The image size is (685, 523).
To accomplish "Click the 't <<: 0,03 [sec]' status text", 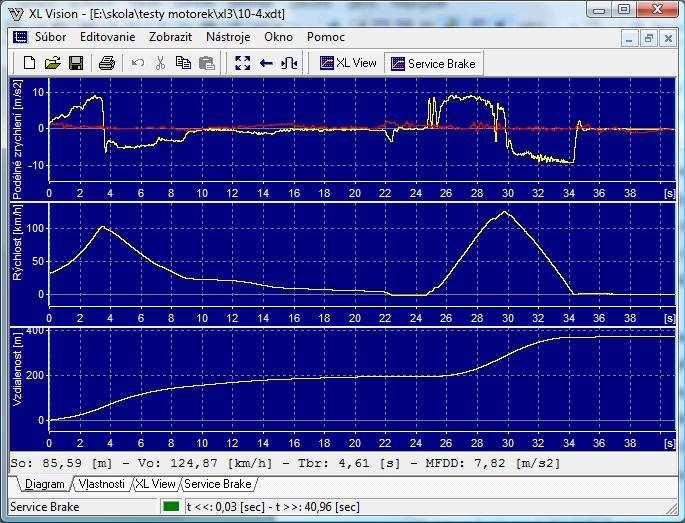I will pos(226,507).
